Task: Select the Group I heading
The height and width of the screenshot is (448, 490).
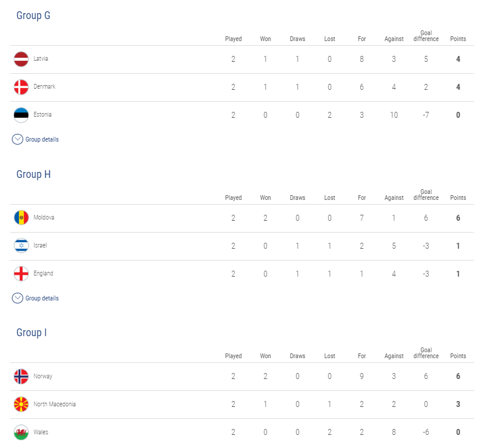Action: click(32, 333)
